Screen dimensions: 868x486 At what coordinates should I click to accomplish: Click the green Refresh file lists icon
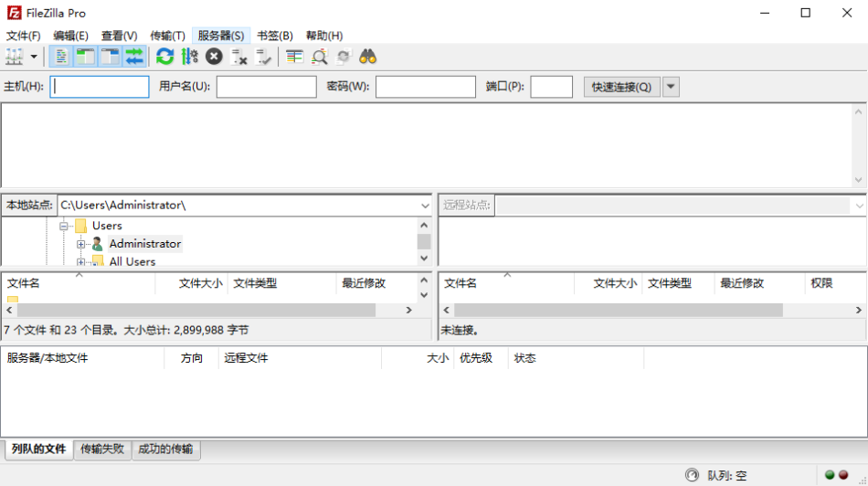pos(164,57)
